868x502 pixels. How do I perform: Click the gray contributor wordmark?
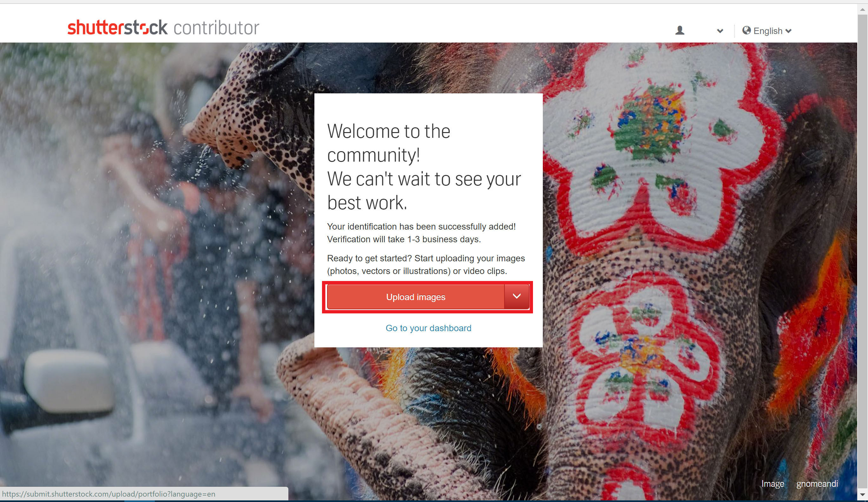tap(216, 28)
